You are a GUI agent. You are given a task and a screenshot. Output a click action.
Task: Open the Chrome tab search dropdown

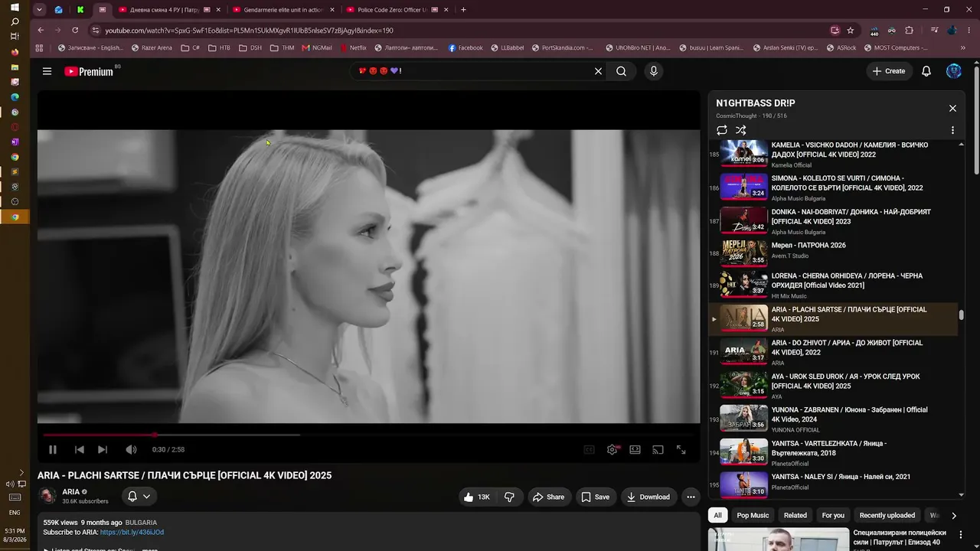coord(39,10)
